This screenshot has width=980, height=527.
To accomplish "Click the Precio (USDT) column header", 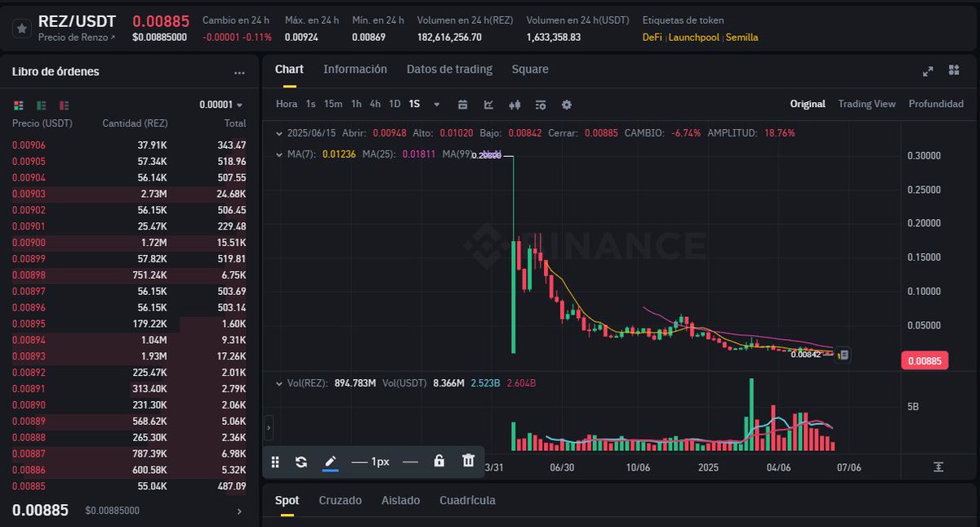I will 42,124.
